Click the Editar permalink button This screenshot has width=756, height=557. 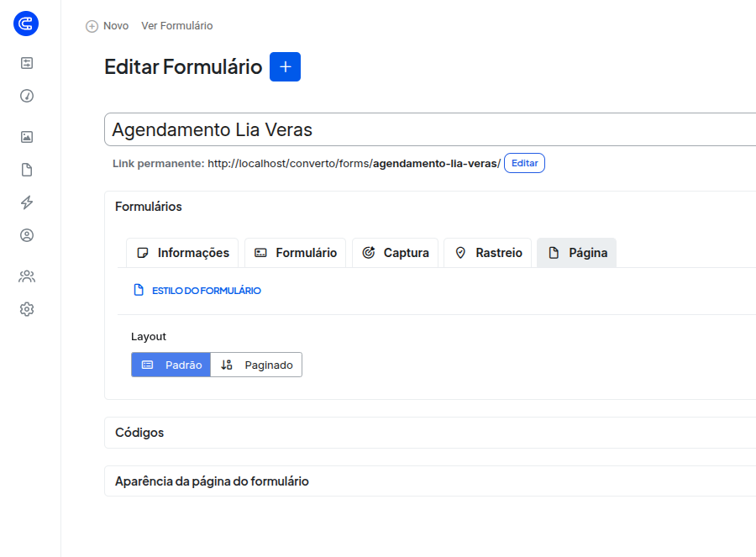point(524,163)
